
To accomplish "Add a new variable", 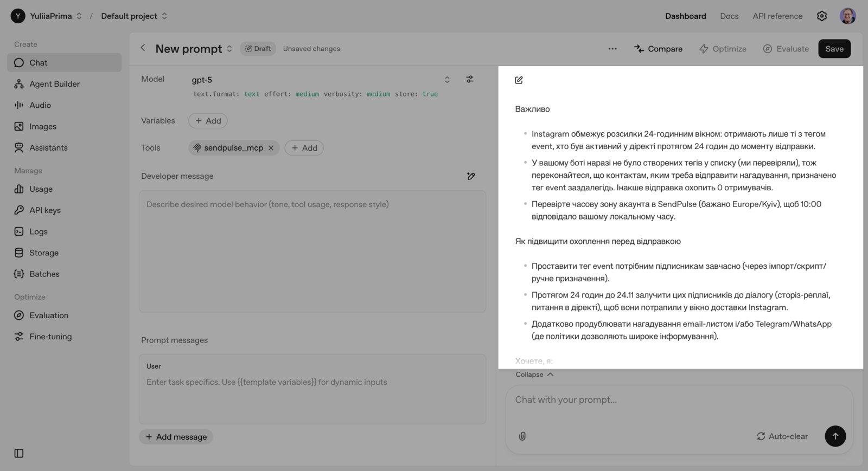I will click(208, 121).
